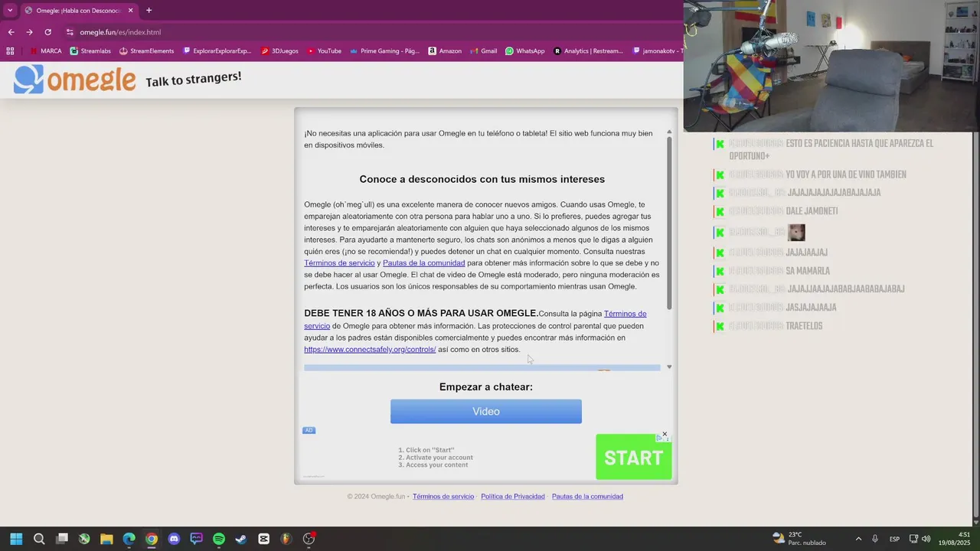The image size is (980, 551).
Task: Show hidden system tray icons
Action: (x=858, y=539)
